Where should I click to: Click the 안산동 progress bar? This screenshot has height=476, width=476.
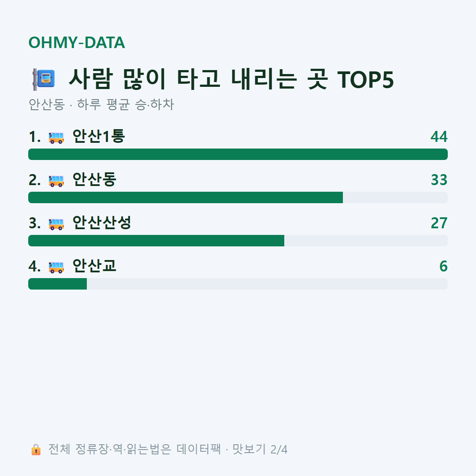238,197
